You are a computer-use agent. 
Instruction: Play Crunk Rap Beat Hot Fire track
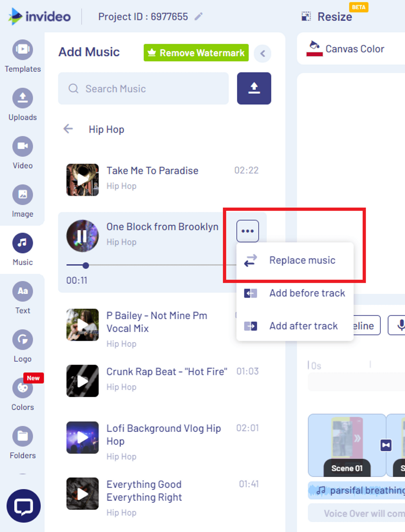click(x=82, y=381)
